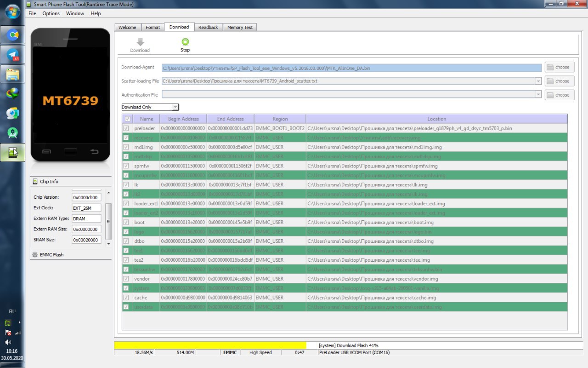Click the MT6739 phone image
Screen dimensions: 588x368
pos(70,95)
